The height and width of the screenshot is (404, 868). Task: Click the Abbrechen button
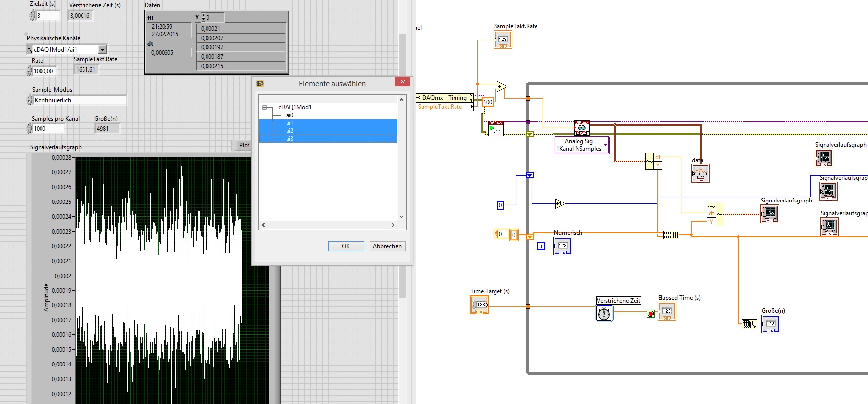(x=387, y=246)
